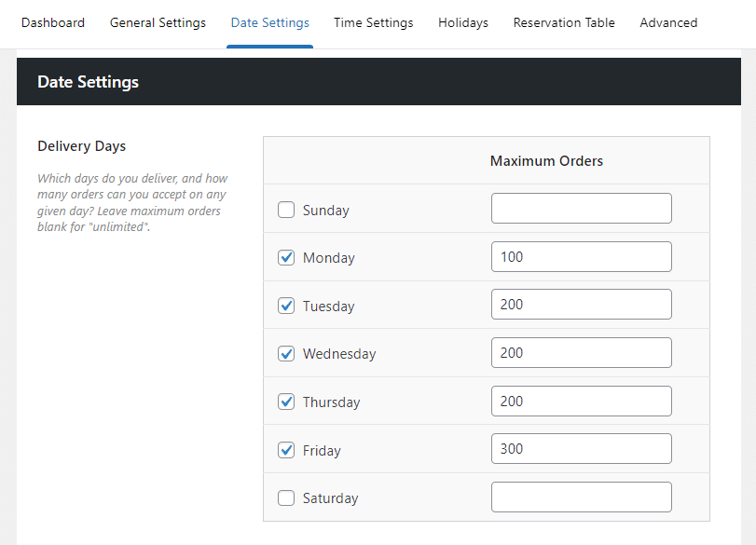This screenshot has height=545, width=756.
Task: Toggle the Wednesday checkbox off
Action: pyautogui.click(x=286, y=354)
